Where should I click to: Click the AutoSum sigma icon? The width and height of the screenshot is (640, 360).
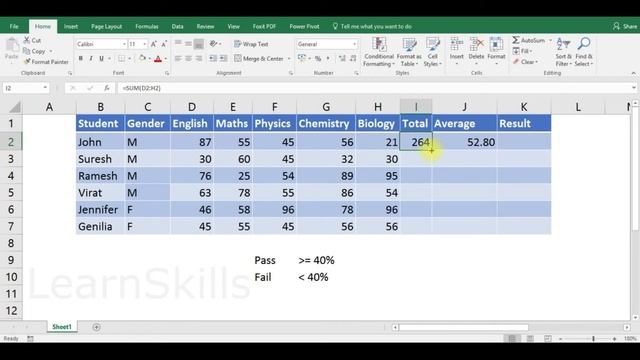coord(516,40)
